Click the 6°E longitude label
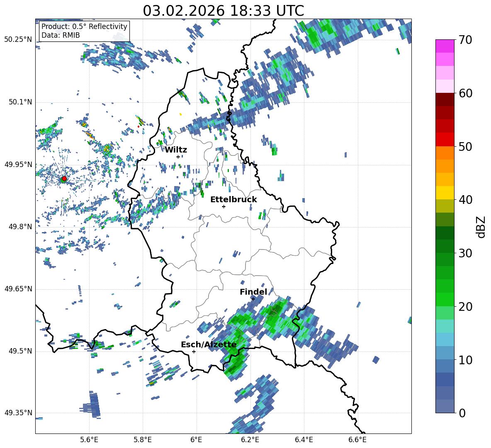 pos(196,440)
